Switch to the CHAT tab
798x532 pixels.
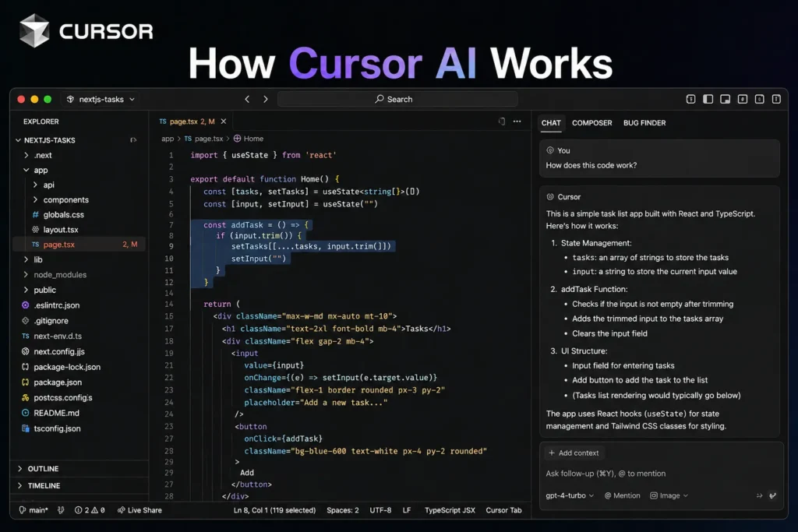(x=551, y=123)
